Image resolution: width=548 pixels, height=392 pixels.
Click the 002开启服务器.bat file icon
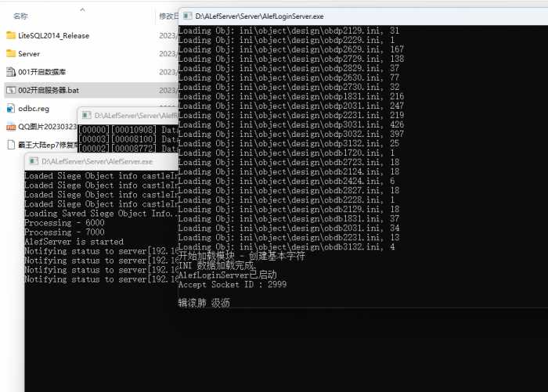[x=11, y=90]
